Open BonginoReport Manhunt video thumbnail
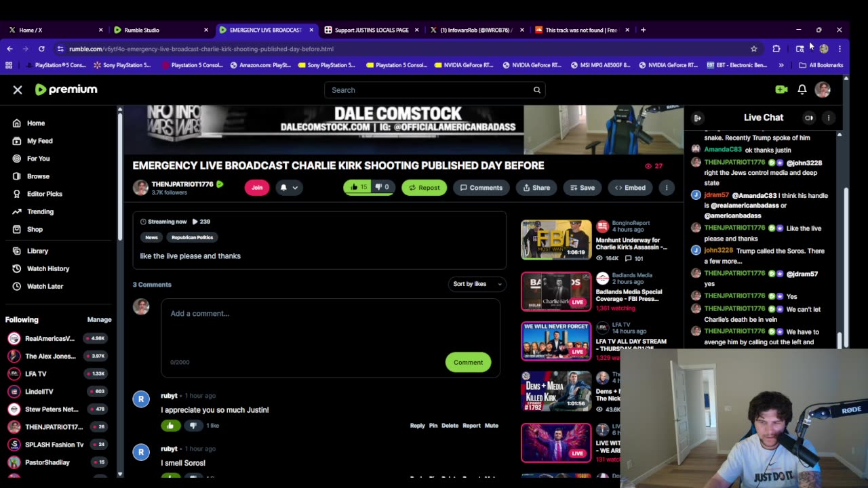Image resolution: width=868 pixels, height=488 pixels. (556, 240)
